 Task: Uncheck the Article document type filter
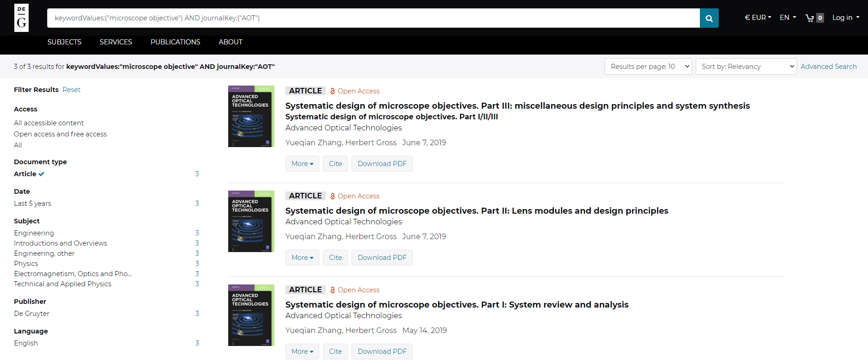click(x=29, y=174)
